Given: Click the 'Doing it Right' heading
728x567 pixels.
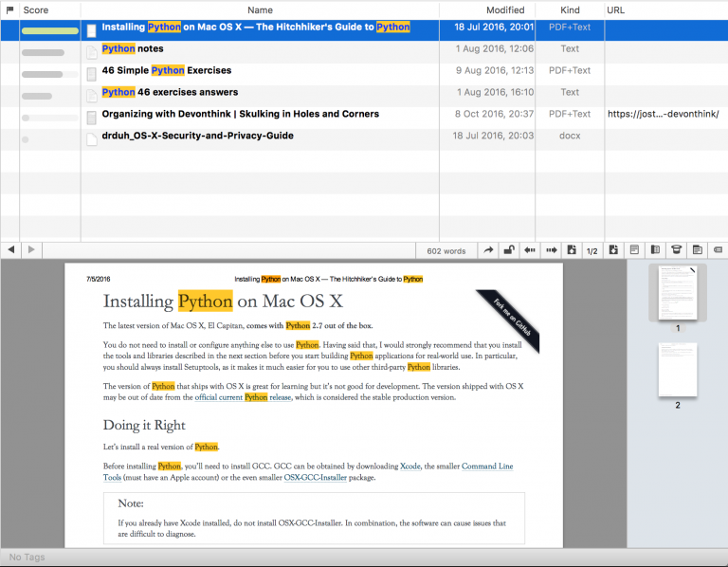Looking at the screenshot, I should coord(144,426).
